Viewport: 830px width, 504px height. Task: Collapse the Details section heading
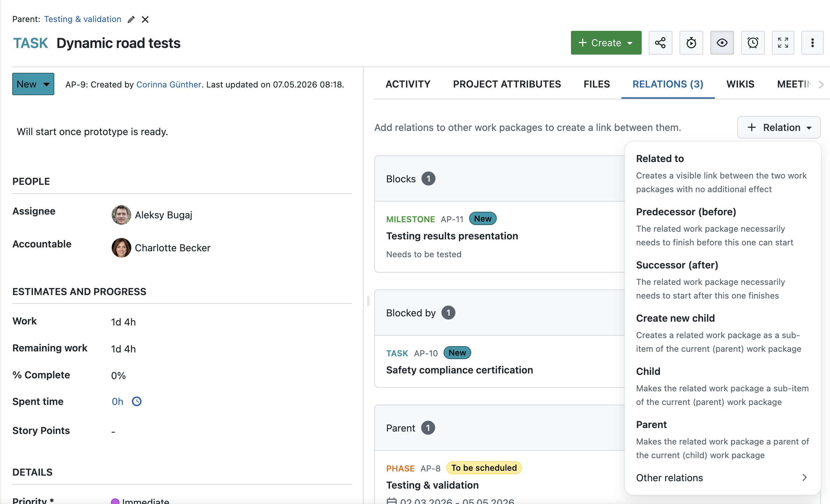[x=32, y=472]
